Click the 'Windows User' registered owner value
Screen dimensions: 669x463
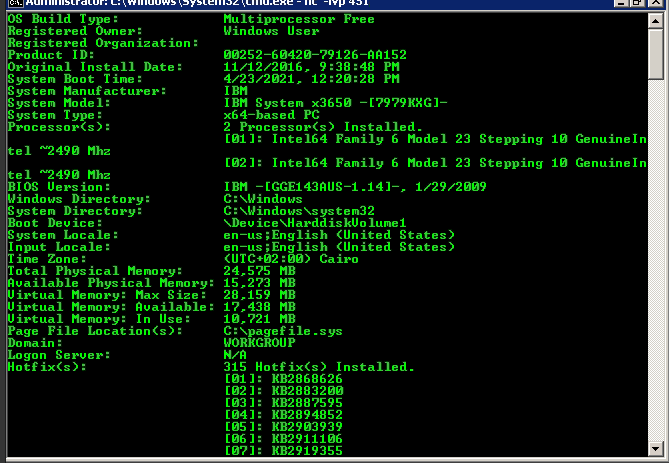pyautogui.click(x=271, y=31)
